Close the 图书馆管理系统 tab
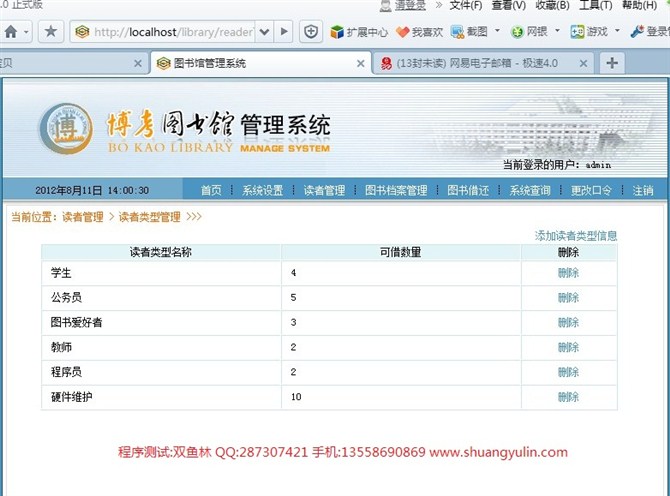 point(360,63)
